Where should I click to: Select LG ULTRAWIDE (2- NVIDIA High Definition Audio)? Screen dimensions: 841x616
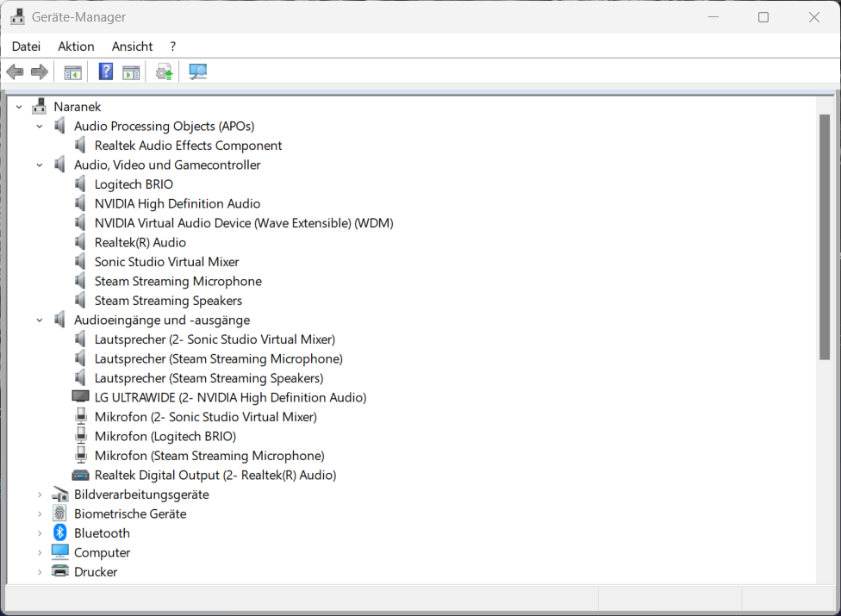tap(231, 397)
